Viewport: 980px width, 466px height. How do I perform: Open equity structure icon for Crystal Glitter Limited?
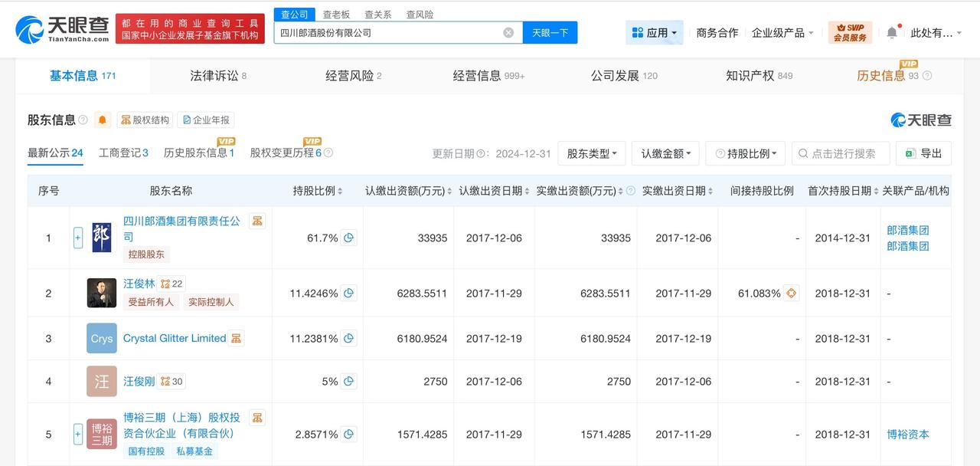(237, 338)
